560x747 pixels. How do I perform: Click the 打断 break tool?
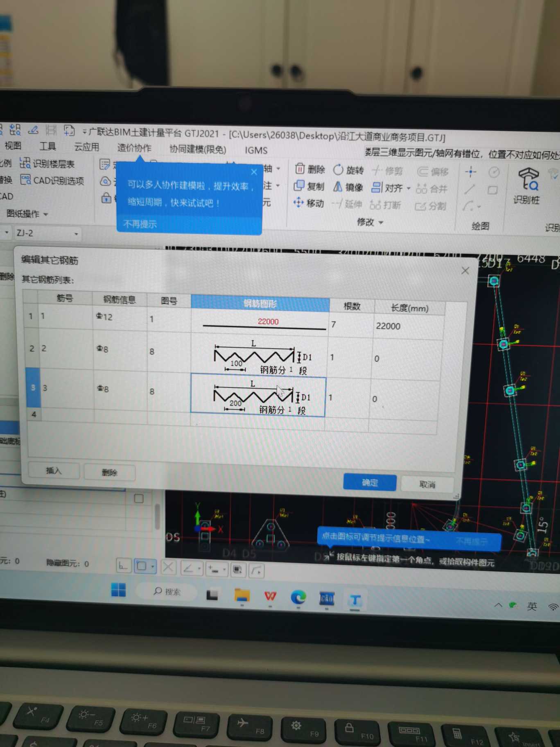(x=385, y=205)
